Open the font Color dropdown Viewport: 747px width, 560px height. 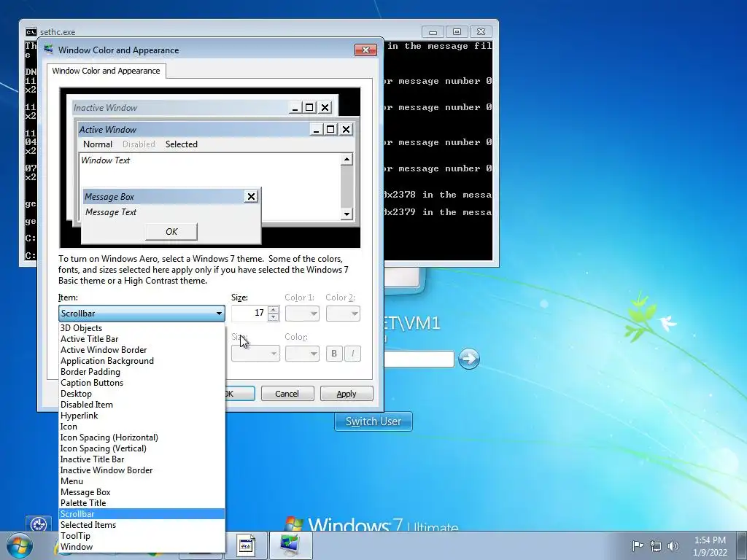pos(302,354)
